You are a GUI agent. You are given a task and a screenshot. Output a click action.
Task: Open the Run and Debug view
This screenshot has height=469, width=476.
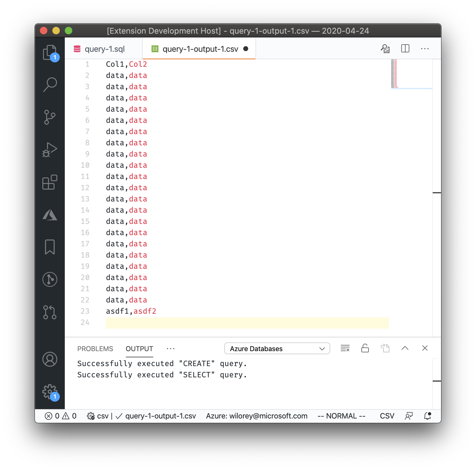pos(50,150)
